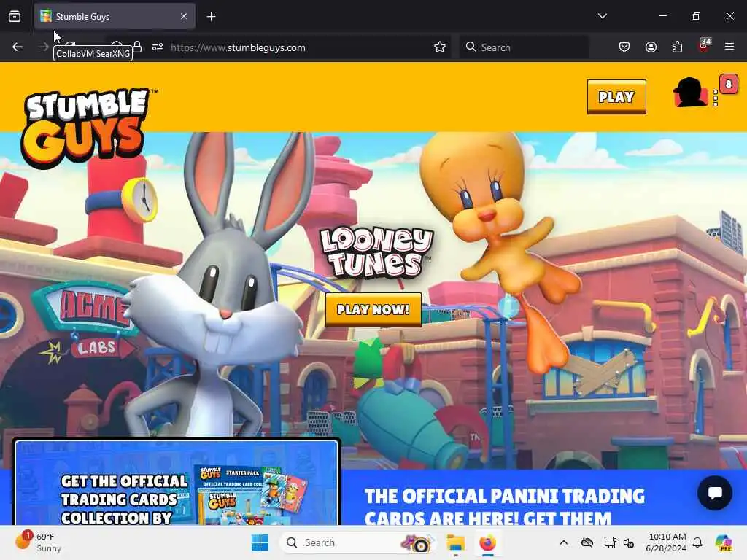Click the Firefox taskbar icon
Viewport: 747px width, 560px height.
(487, 542)
